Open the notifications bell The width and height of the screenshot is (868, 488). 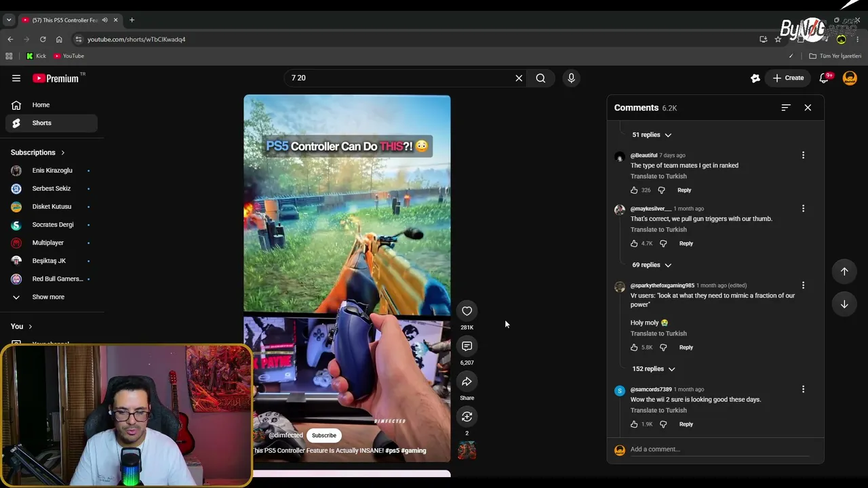tap(824, 78)
